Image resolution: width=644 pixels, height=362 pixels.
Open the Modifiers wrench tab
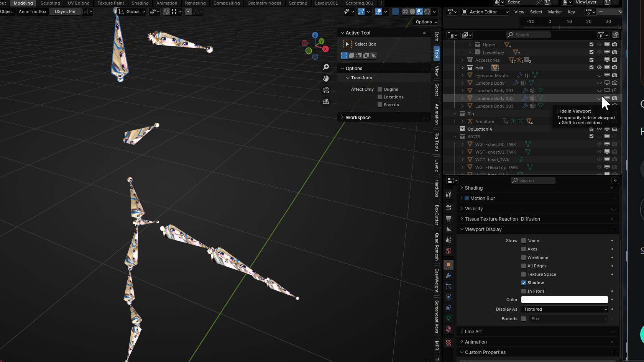pyautogui.click(x=449, y=275)
